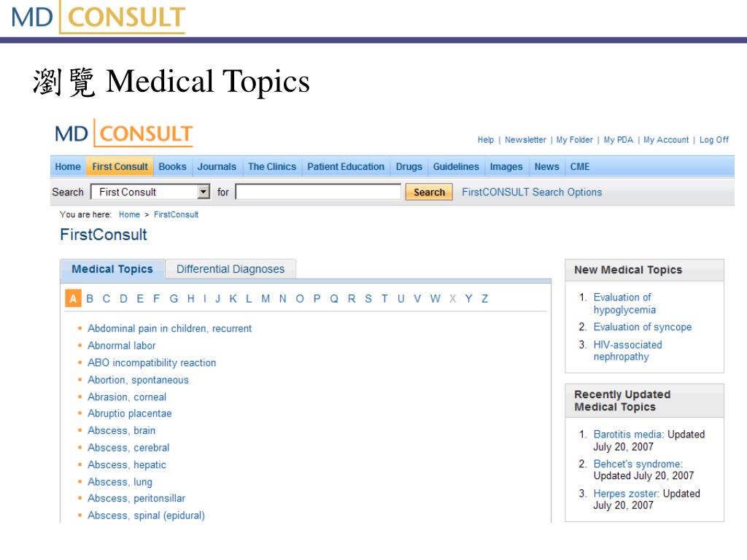Open ABO incompatibility reaction topic
This screenshot has height=560, width=747.
pyautogui.click(x=152, y=363)
